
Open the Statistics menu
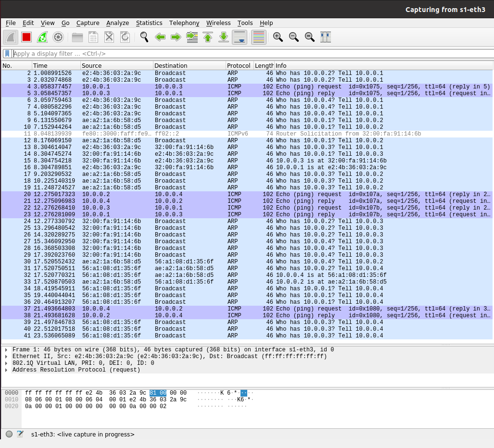(149, 23)
